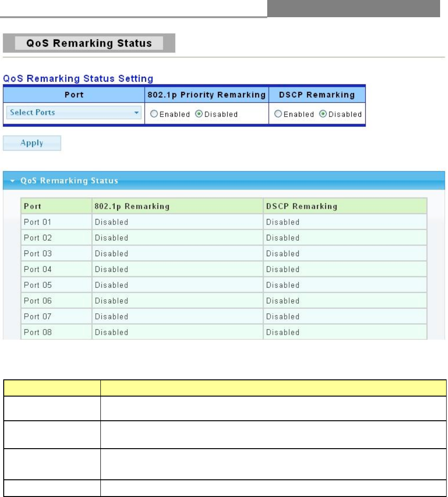The width and height of the screenshot is (448, 497).
Task: Open the Select Ports dropdown
Action: [x=74, y=113]
